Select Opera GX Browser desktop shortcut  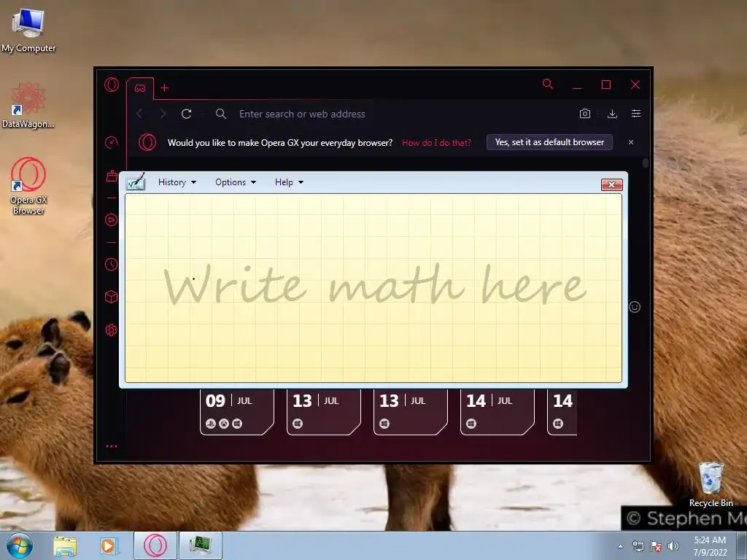click(x=28, y=186)
